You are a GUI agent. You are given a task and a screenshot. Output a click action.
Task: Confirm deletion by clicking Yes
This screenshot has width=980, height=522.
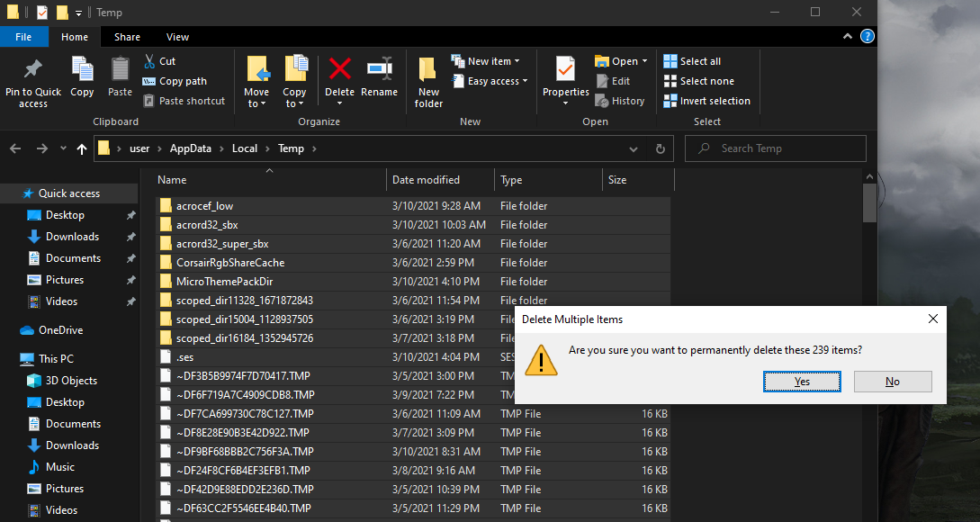(x=802, y=382)
